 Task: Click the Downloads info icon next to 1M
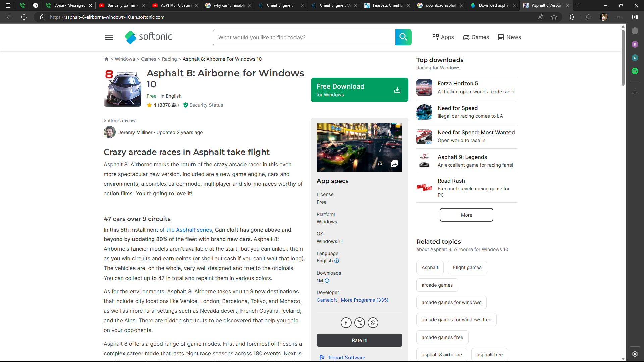(x=327, y=281)
